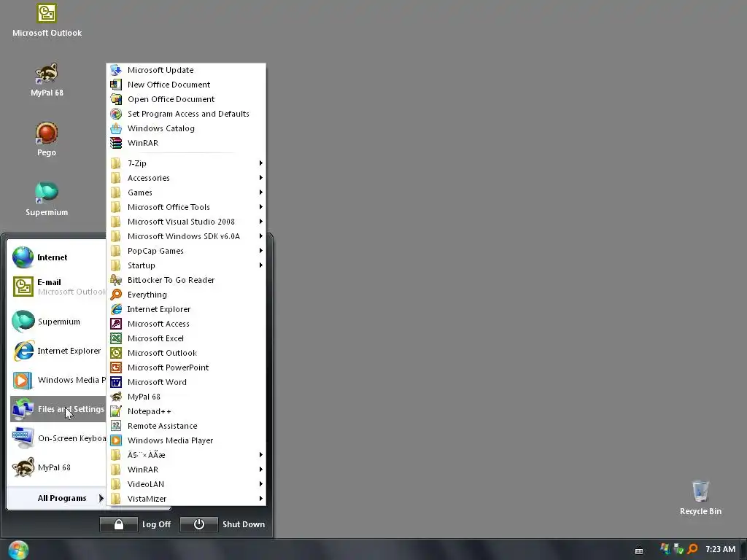
Task: Expand the 7-Zip folder submenu
Action: coord(186,163)
